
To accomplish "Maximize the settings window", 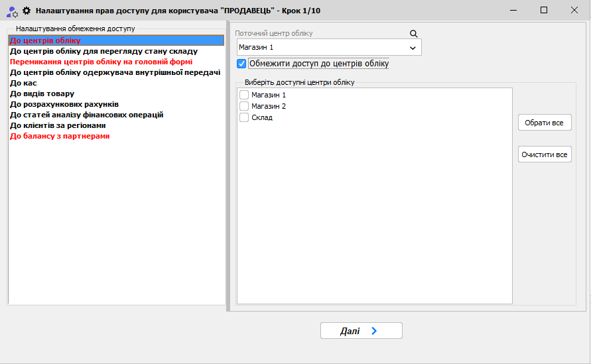I will click(544, 10).
